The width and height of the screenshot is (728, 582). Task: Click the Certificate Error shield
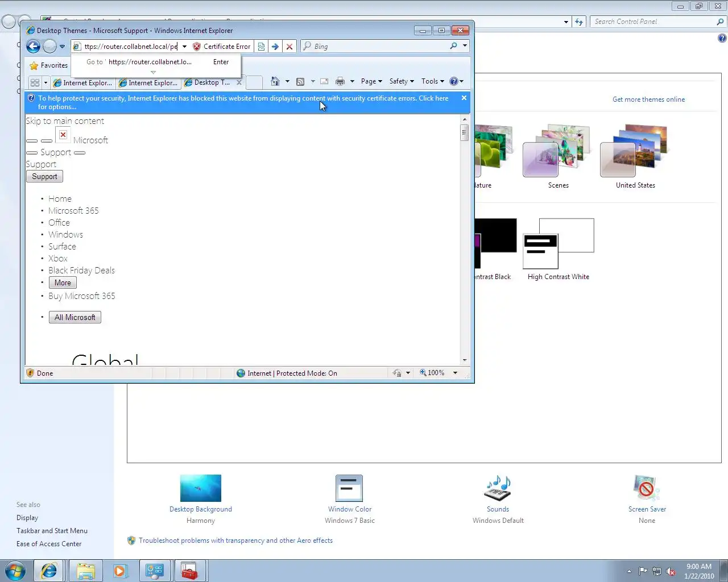(x=222, y=47)
